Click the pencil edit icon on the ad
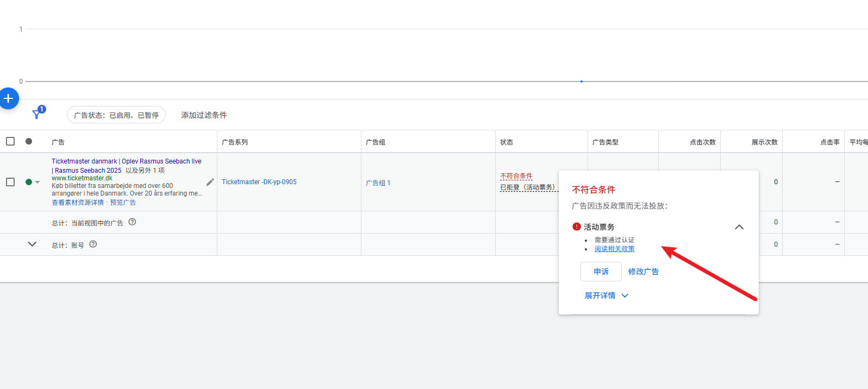The width and height of the screenshot is (868, 389). tap(210, 182)
